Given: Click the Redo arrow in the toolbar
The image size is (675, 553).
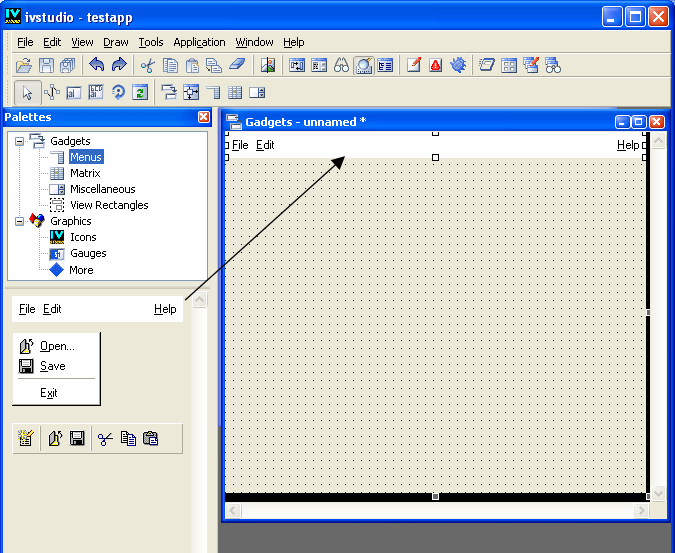Looking at the screenshot, I should click(x=119, y=65).
